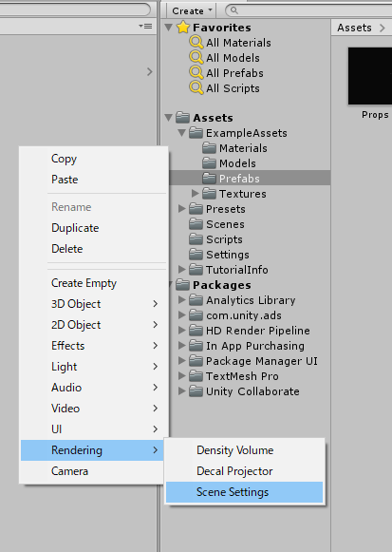Click the arrow next to Assets breadcrumb

pos(383,28)
